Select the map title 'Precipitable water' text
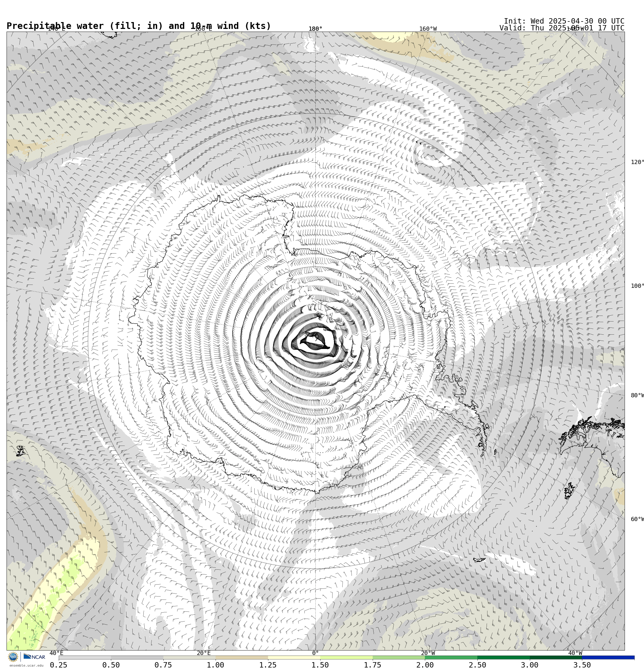644x669 pixels. click(x=55, y=26)
